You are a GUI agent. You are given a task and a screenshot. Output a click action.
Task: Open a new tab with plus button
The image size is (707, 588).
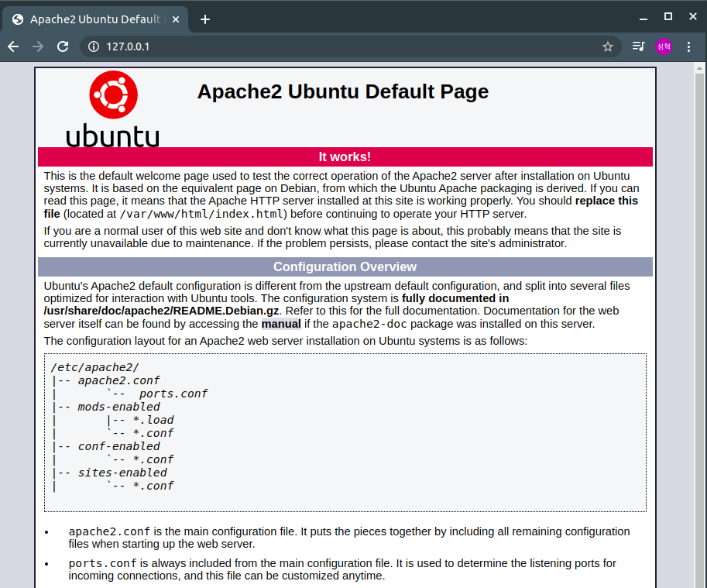[204, 19]
